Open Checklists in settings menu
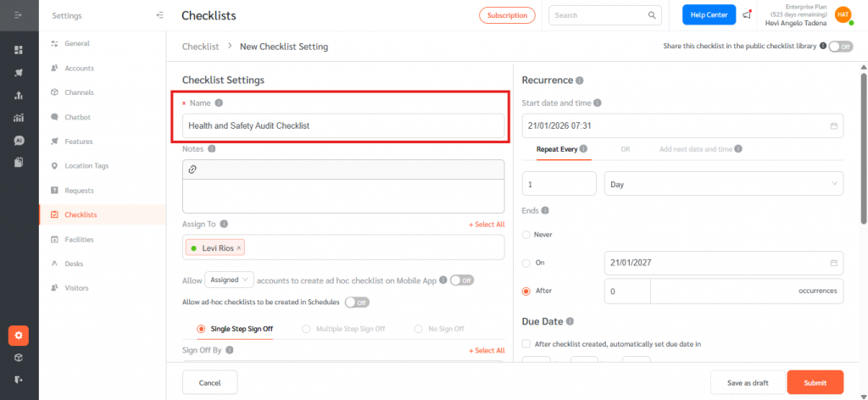Viewport: 868px width, 400px height. click(x=81, y=215)
